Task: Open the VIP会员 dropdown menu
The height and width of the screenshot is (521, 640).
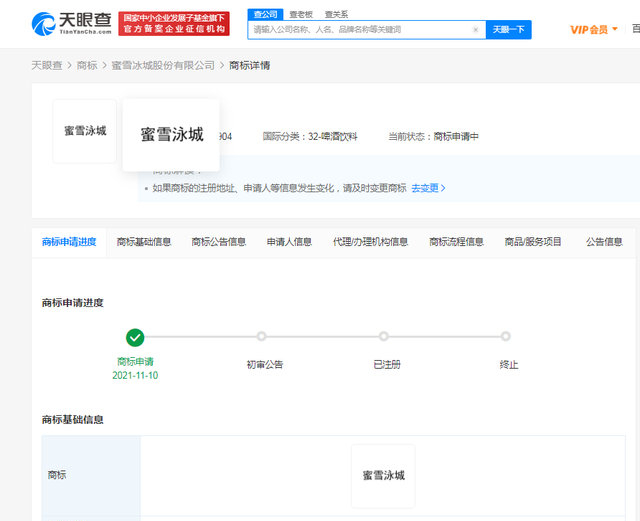Action: click(593, 29)
